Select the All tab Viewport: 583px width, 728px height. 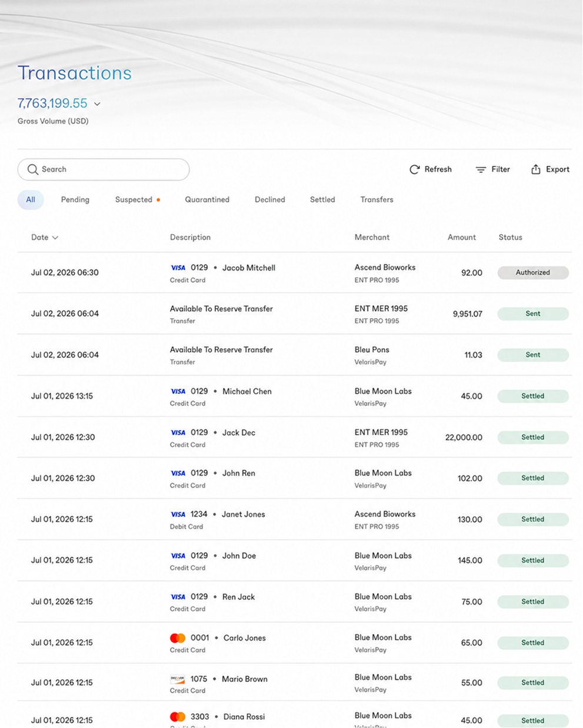pos(31,200)
